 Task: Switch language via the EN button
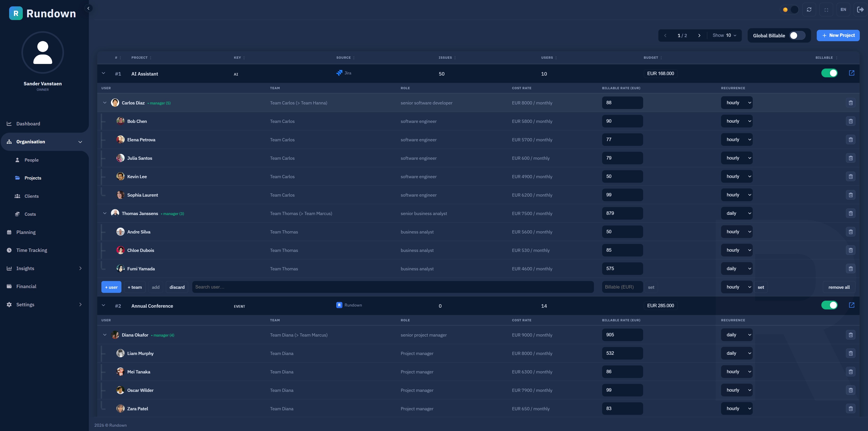(843, 9)
